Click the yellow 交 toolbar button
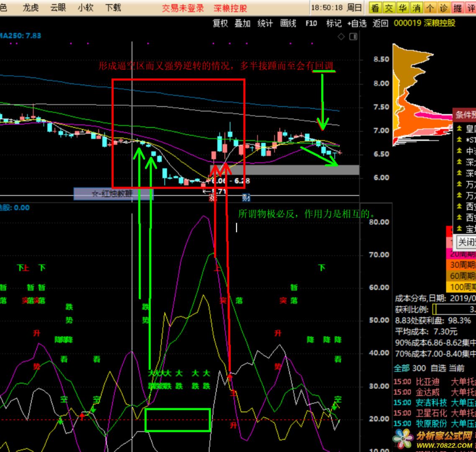 389,8
